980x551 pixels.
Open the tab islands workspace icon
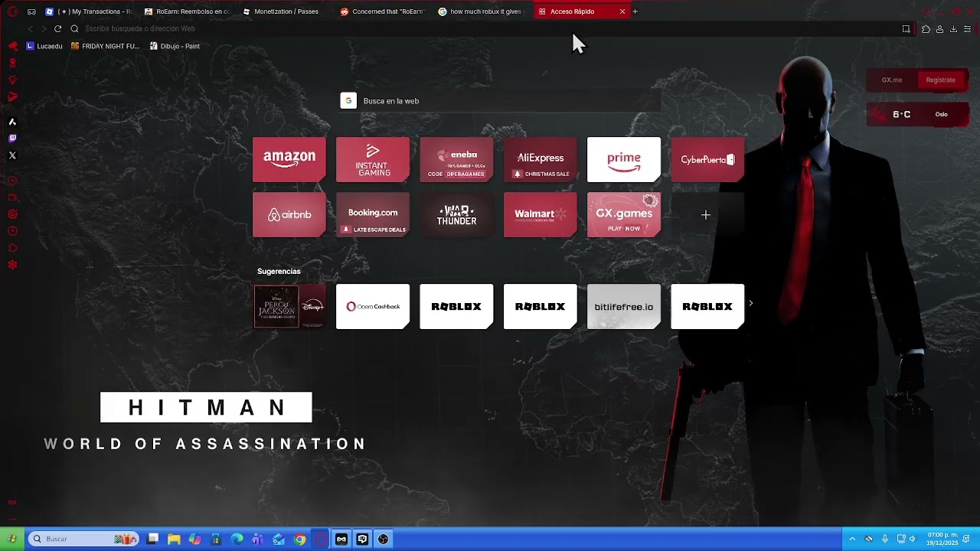click(31, 11)
